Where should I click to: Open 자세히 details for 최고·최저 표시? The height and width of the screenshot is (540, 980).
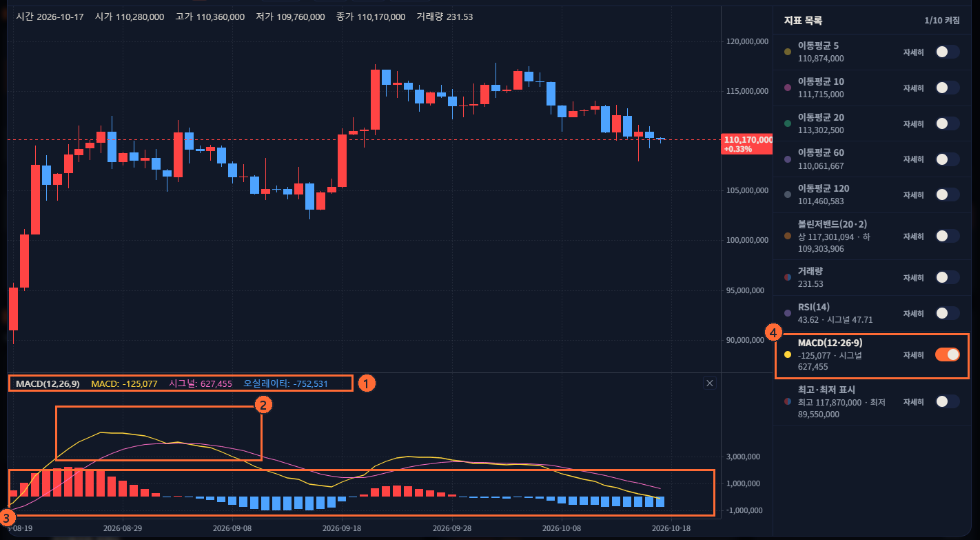click(x=913, y=401)
